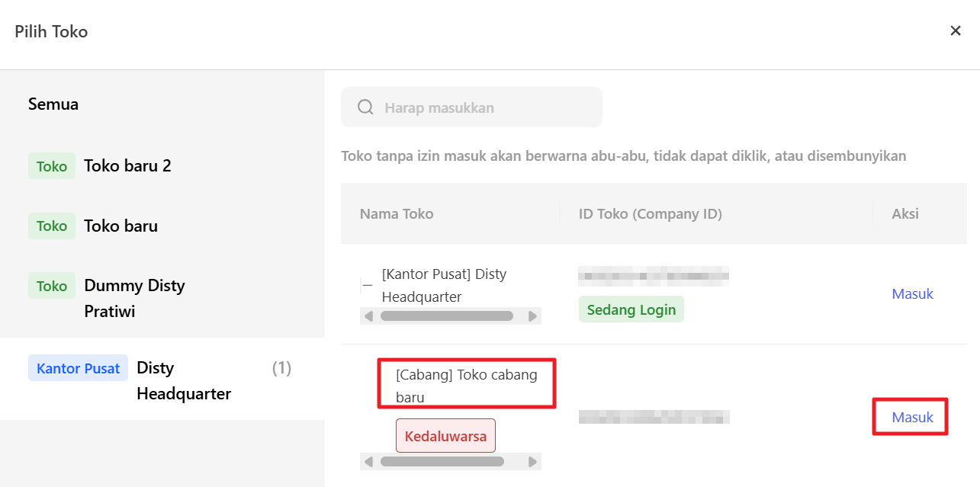Click horizontal scrollbar thumb in Disty Headquarter row

point(446,316)
